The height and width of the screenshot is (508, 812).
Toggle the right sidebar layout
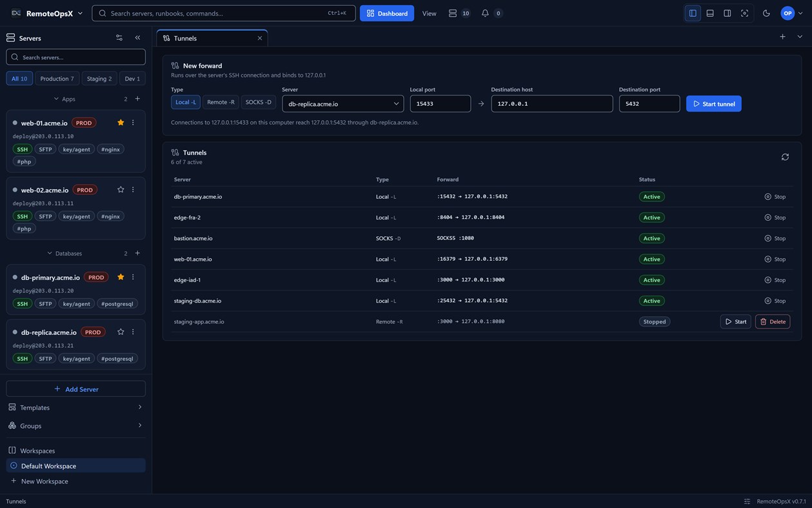click(x=727, y=13)
